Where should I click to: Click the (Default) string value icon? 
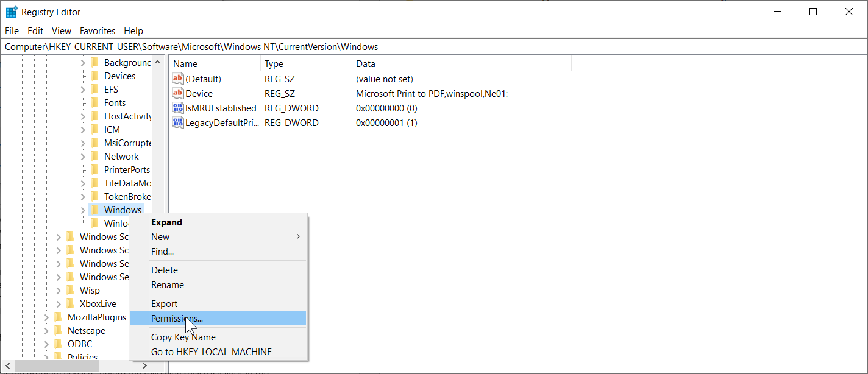(x=178, y=79)
